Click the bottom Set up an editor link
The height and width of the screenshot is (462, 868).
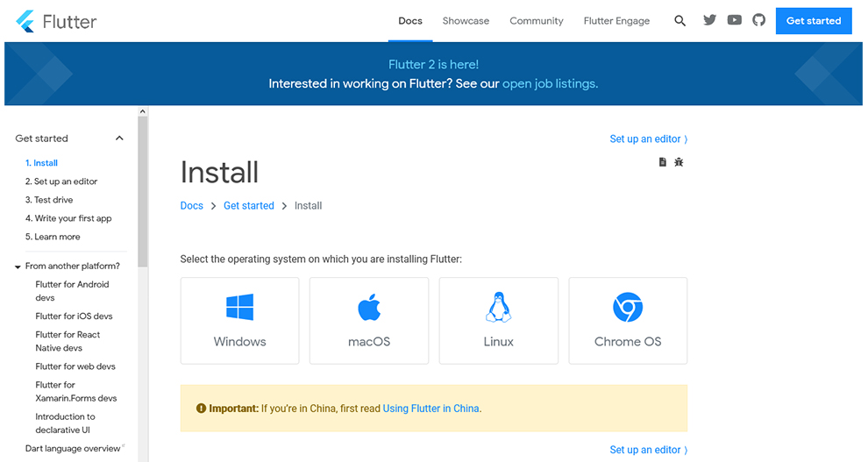[x=648, y=450]
